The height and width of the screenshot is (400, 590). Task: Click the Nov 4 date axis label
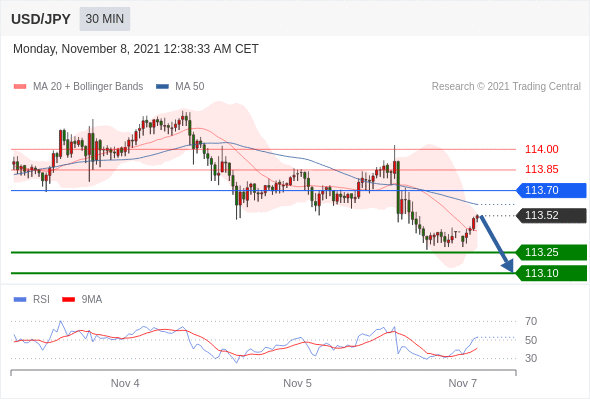[125, 383]
